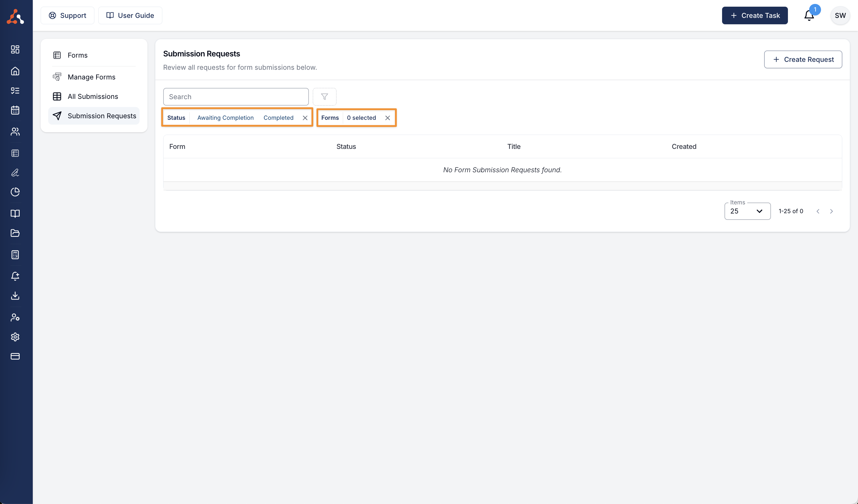Open All Submissions page
This screenshot has height=504, width=858.
(93, 96)
